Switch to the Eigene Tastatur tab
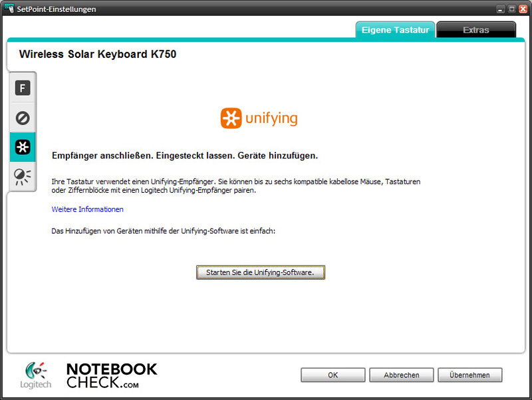This screenshot has width=532, height=400. click(395, 30)
